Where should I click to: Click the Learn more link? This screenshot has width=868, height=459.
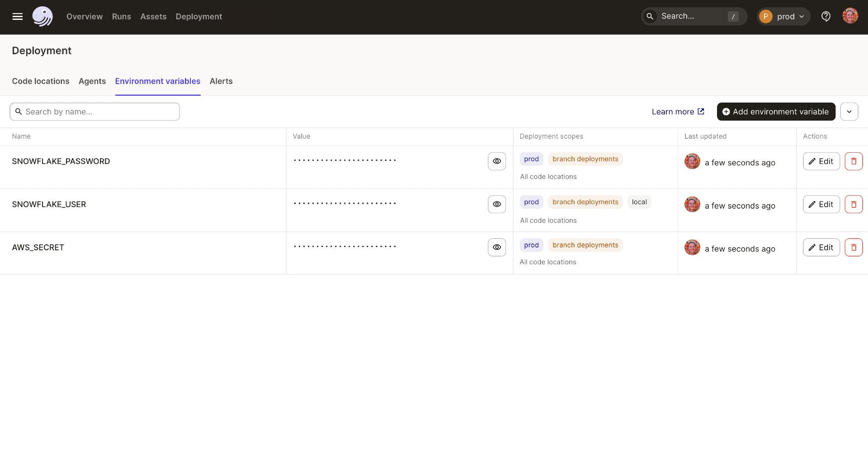click(x=673, y=111)
